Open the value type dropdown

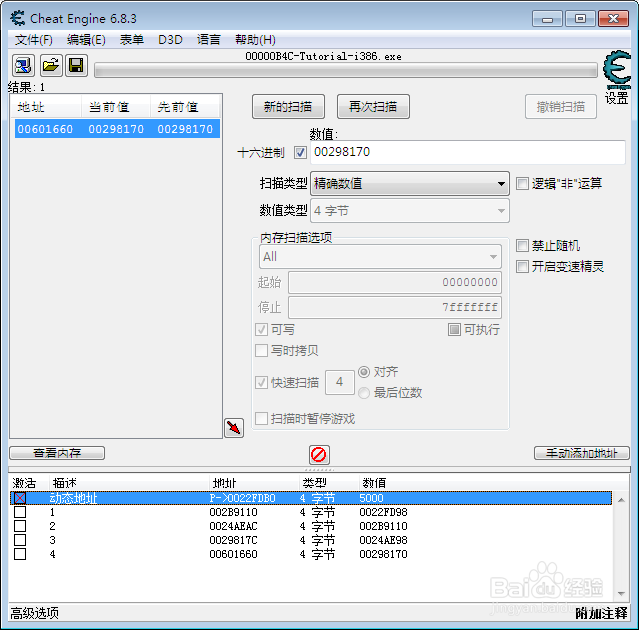coord(410,211)
